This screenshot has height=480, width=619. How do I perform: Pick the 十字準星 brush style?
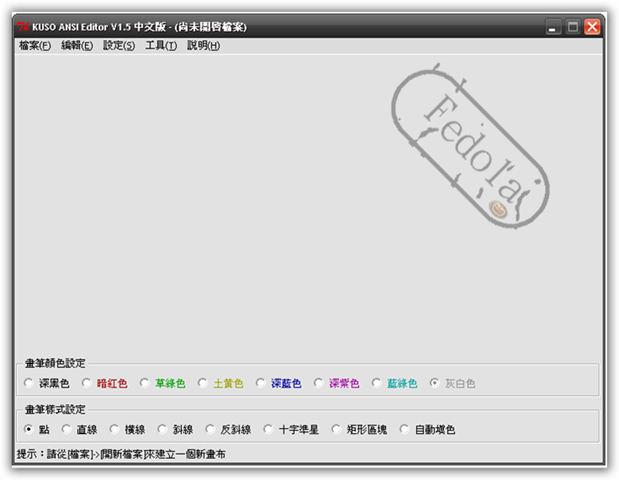pyautogui.click(x=269, y=430)
